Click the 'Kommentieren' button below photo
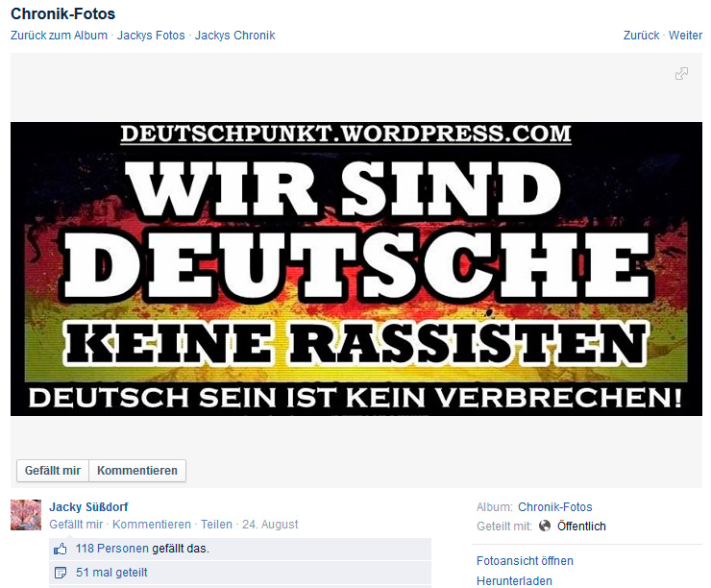 (x=137, y=471)
